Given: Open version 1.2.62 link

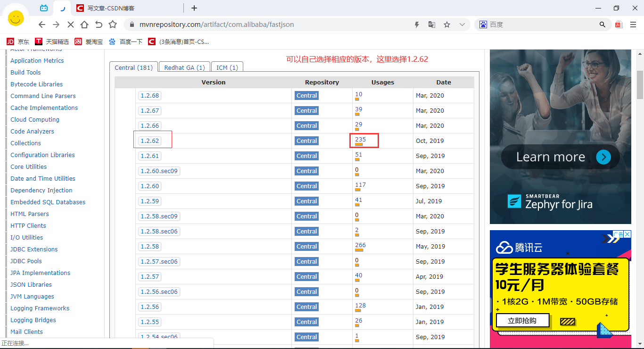Looking at the screenshot, I should pos(150,141).
